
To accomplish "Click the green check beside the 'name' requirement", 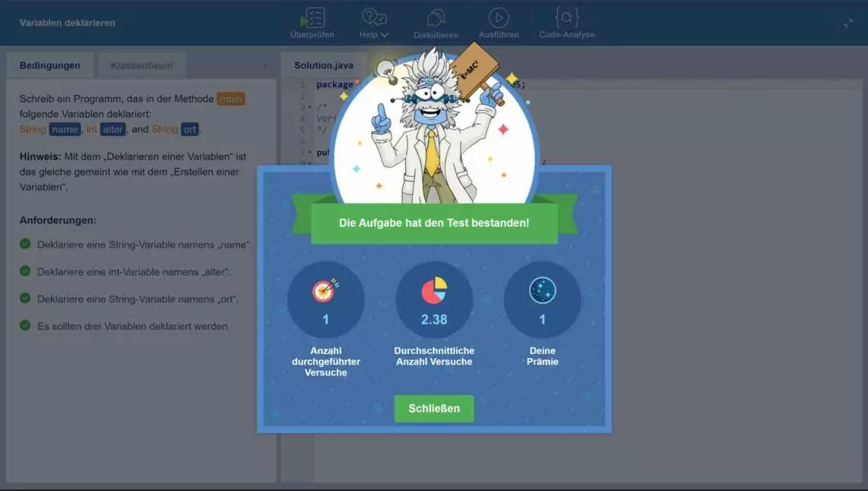I will point(25,243).
